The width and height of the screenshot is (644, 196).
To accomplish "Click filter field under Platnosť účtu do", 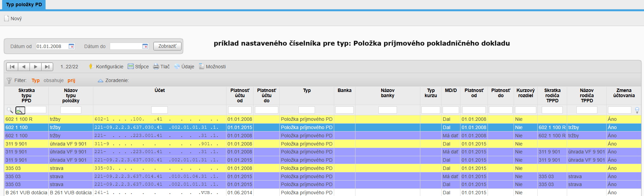I will coord(267,110).
